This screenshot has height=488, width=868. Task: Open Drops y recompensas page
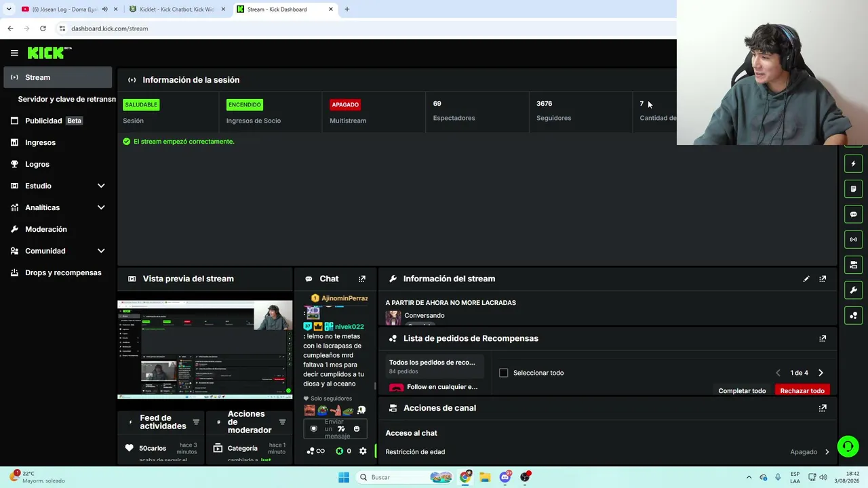click(58, 272)
